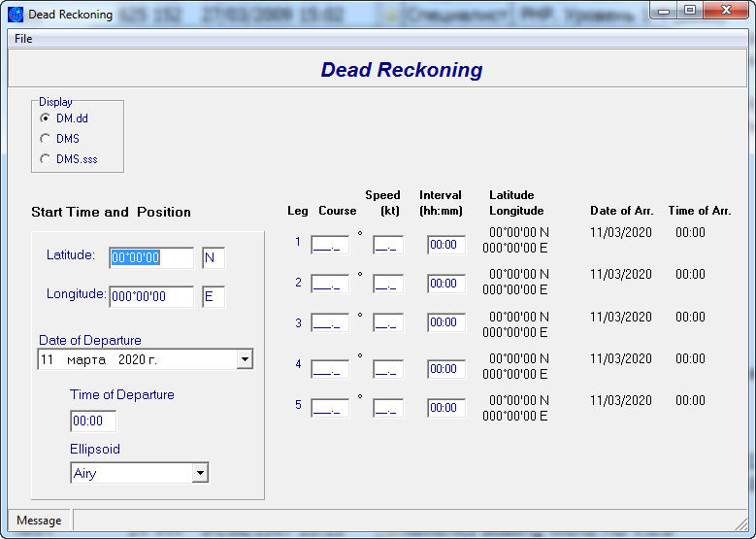Open the Ellipsoid dropdown list
The image size is (756, 539).
coord(200,473)
